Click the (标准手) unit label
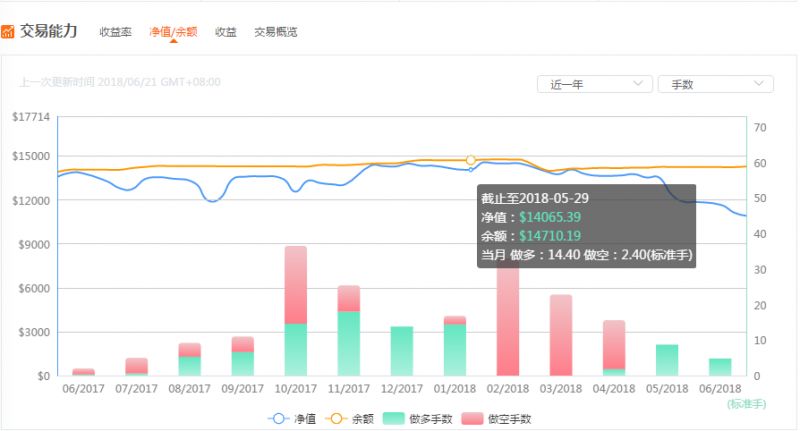 coord(746,404)
